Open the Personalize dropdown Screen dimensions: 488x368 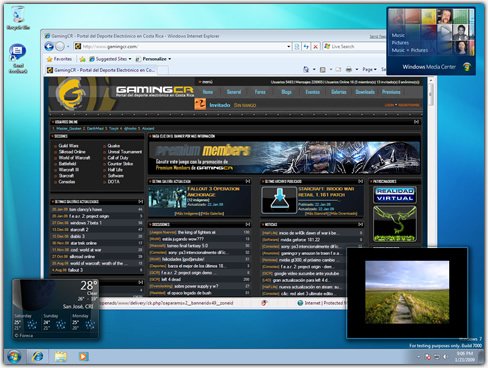tap(153, 59)
